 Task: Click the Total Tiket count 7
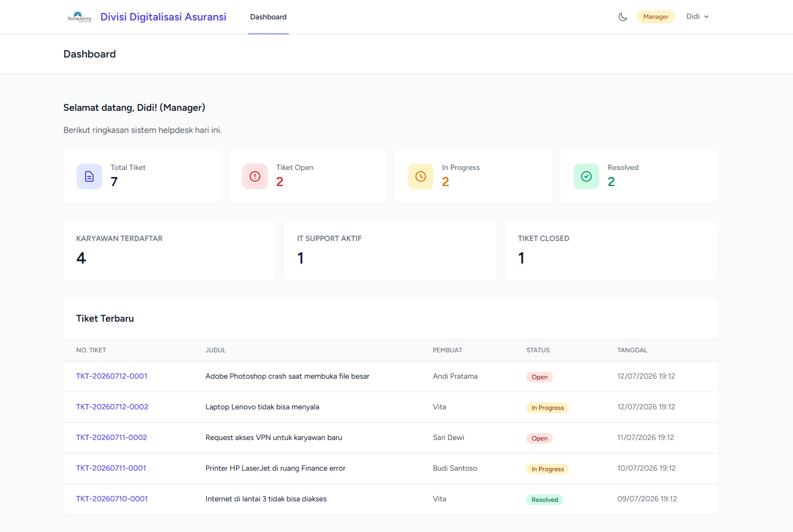(x=114, y=182)
